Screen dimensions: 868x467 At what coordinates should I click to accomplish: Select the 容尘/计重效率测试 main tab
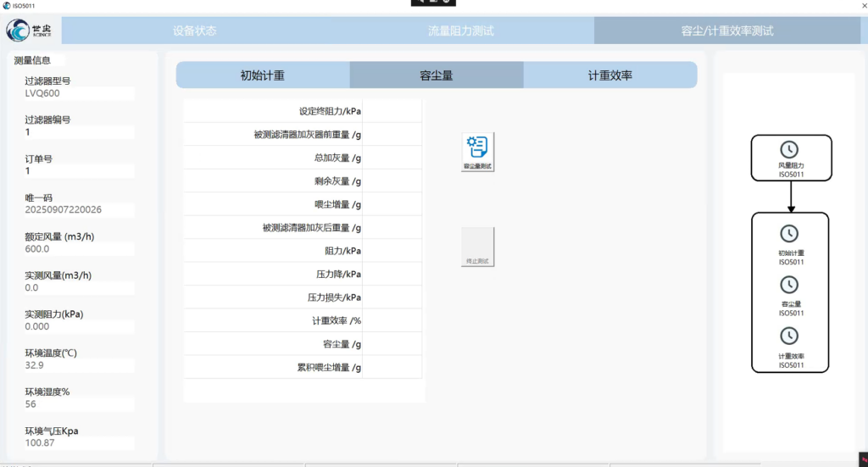[x=727, y=31]
